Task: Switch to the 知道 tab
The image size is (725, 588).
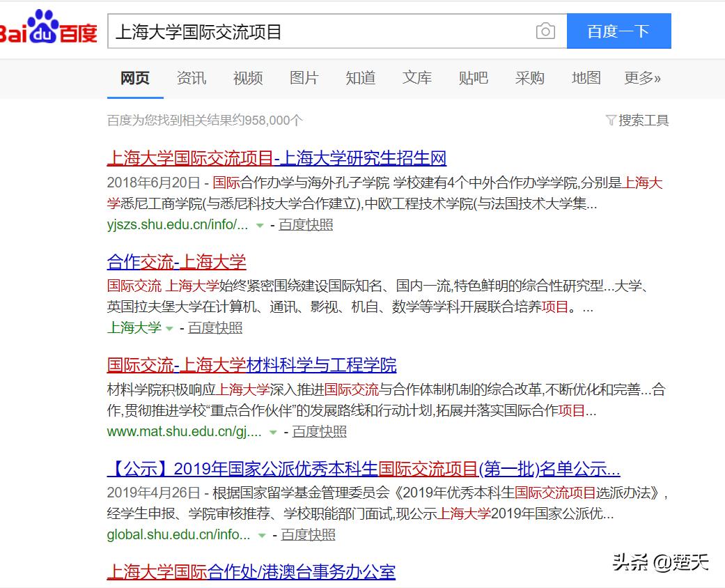Action: [x=360, y=78]
